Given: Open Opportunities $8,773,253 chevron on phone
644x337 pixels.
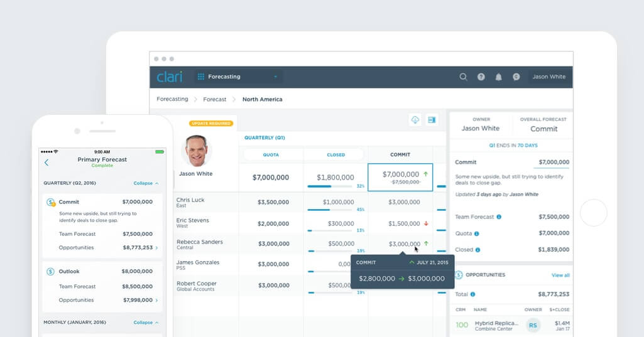Looking at the screenshot, I should point(156,247).
